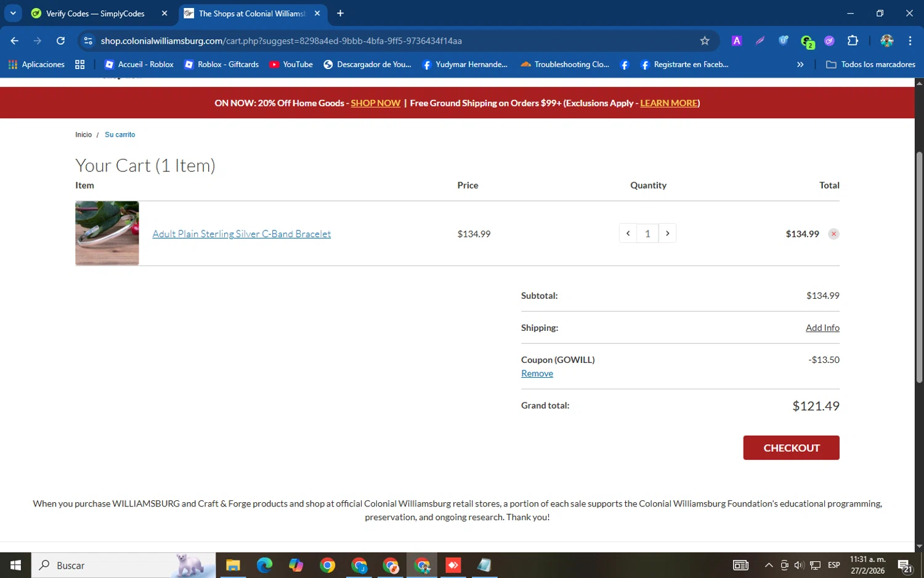Open the purple round extension icon
The height and width of the screenshot is (578, 924).
click(x=829, y=41)
